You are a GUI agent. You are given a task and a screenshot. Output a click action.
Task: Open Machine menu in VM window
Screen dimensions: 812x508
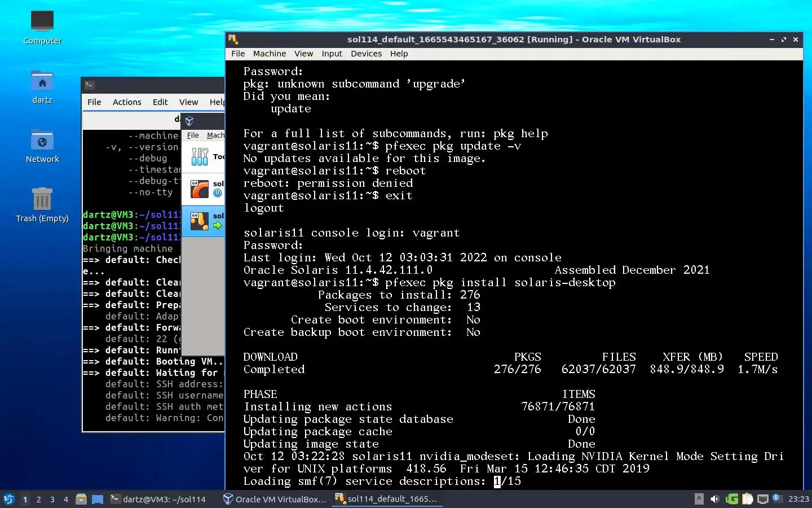coord(270,54)
